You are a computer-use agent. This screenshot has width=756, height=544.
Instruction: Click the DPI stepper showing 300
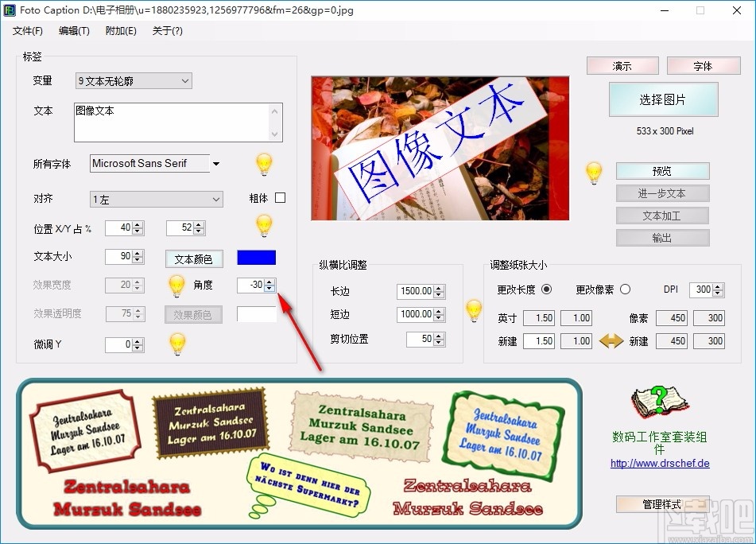707,289
